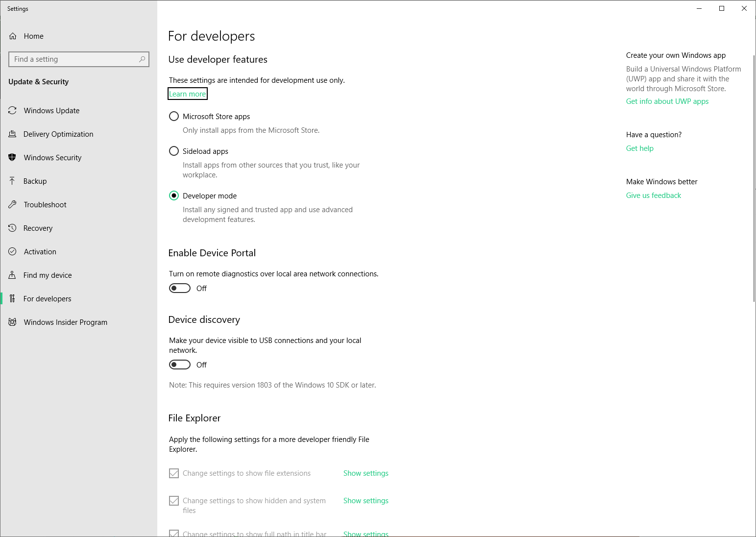Click the search magnifier icon
The width and height of the screenshot is (756, 537).
coord(142,59)
